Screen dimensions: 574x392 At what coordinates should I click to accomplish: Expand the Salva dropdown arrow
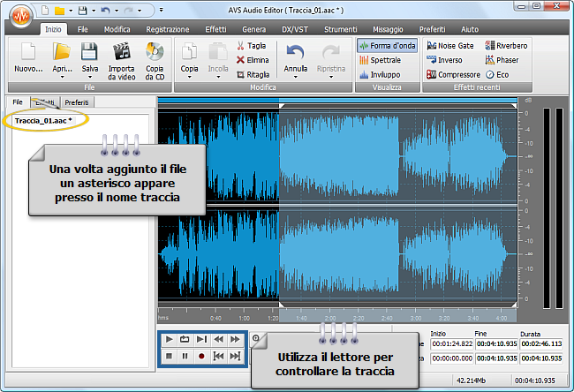90,77
